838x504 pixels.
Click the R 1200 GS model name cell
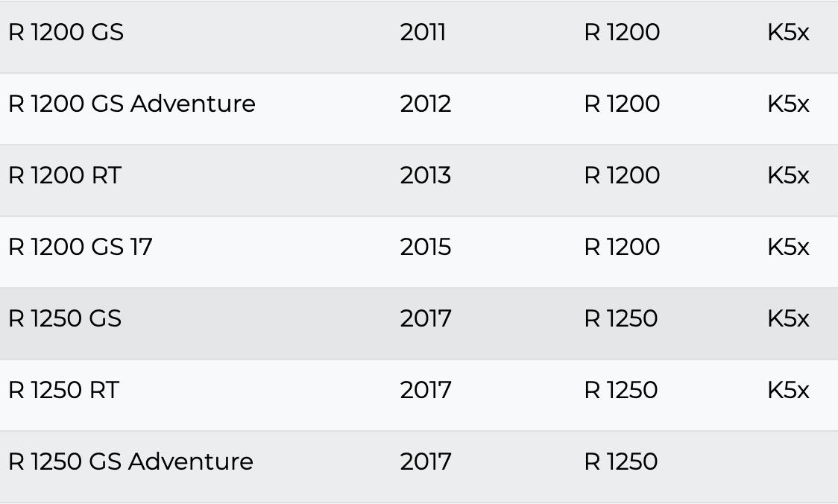click(66, 33)
